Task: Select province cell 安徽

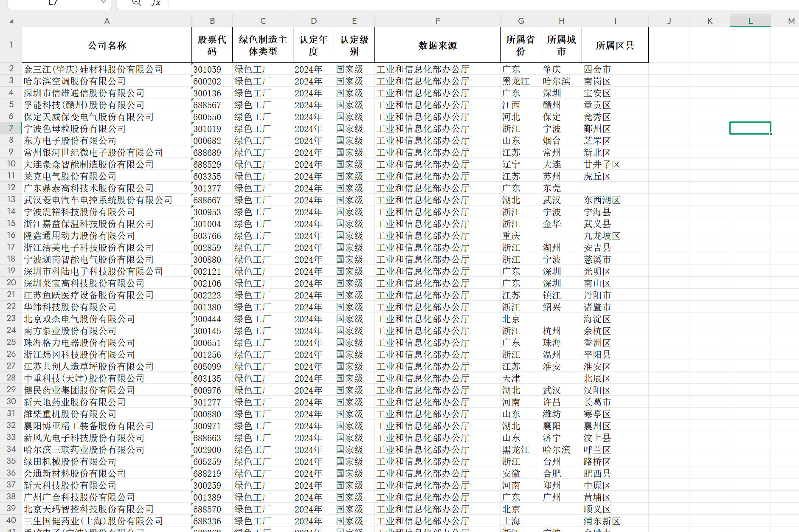Action: click(521, 473)
